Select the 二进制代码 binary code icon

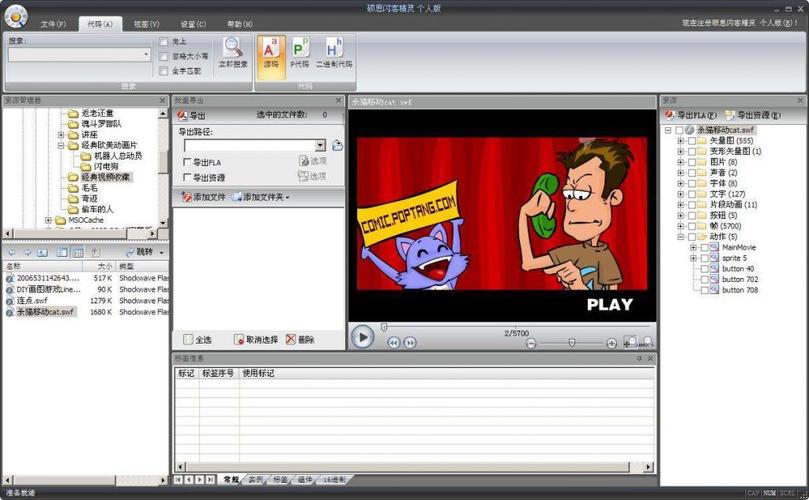(x=334, y=47)
